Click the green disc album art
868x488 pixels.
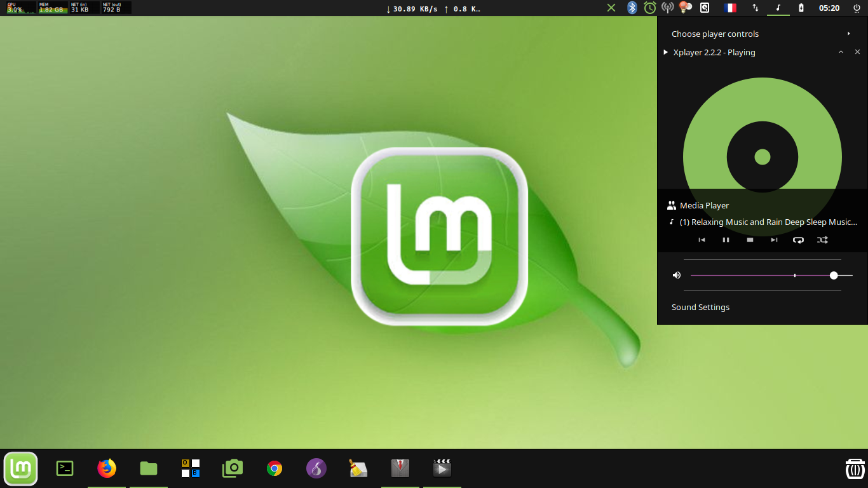763,157
